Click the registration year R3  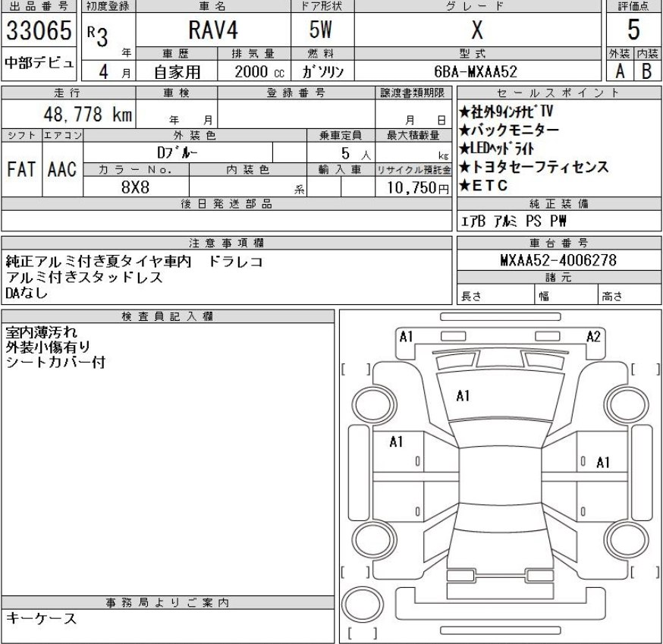(x=98, y=36)
